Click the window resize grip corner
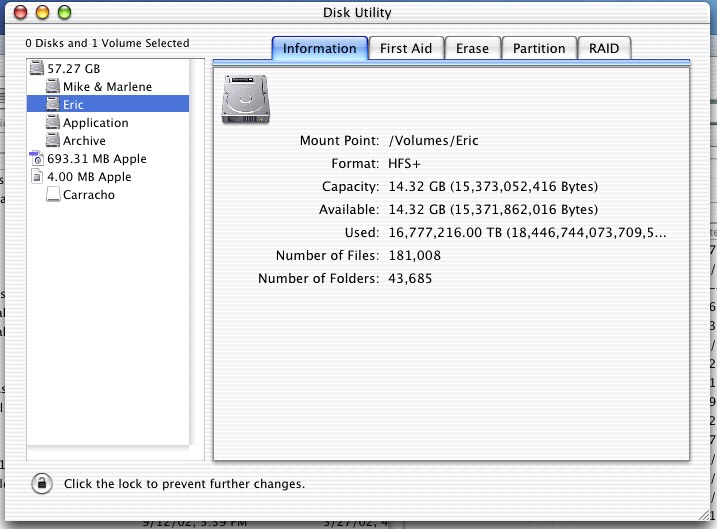This screenshot has width=717, height=529. [x=705, y=514]
